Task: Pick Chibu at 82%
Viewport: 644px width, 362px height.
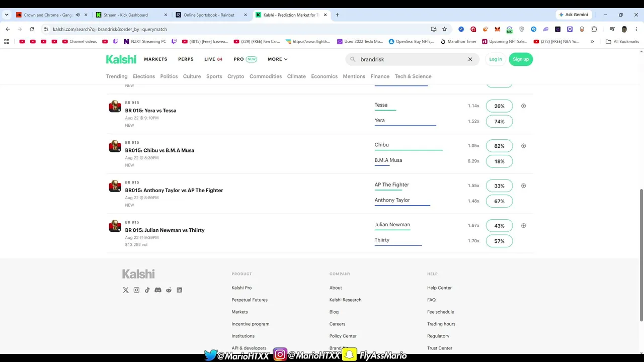Action: coord(499,146)
